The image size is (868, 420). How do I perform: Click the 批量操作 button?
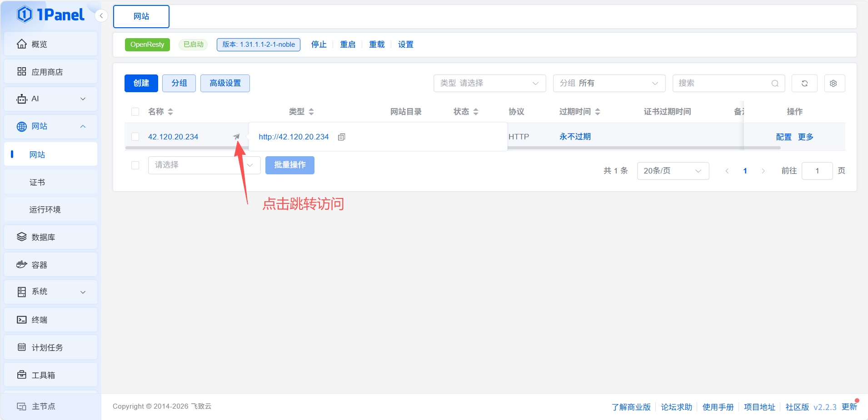click(x=290, y=165)
